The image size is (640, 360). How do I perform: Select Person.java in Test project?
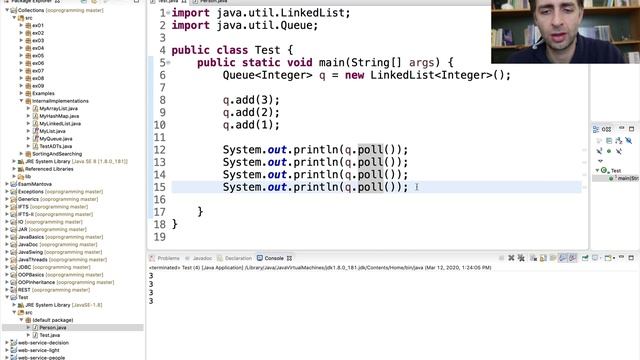tap(53, 328)
